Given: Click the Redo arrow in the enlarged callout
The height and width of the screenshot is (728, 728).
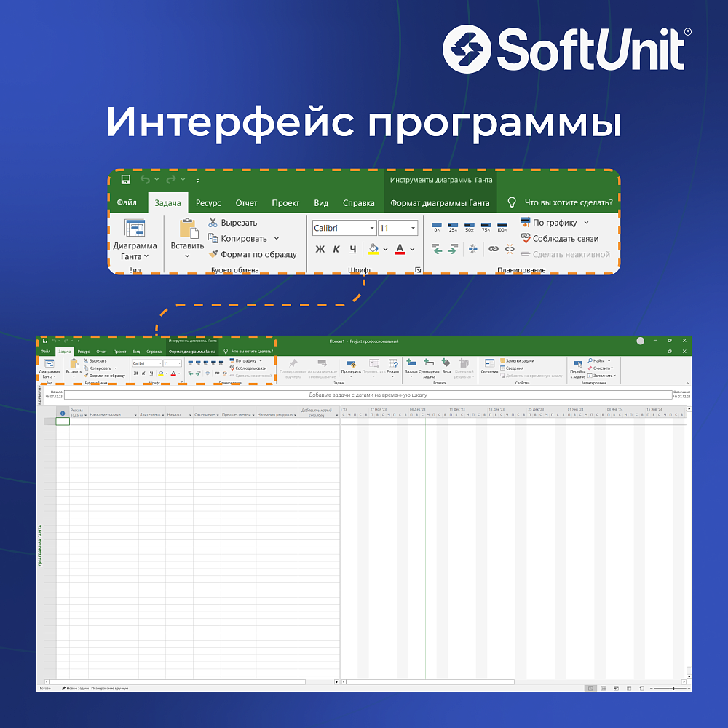Looking at the screenshot, I should 171,180.
